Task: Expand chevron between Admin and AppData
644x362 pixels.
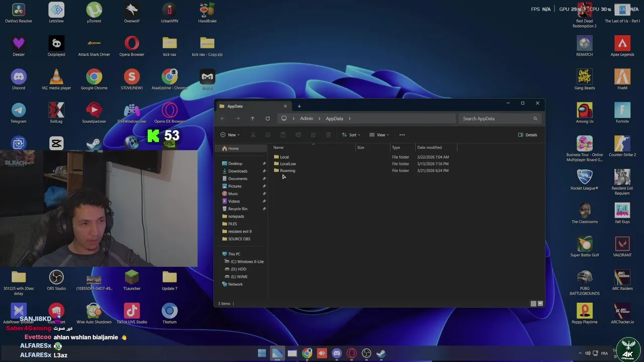Action: click(319, 119)
